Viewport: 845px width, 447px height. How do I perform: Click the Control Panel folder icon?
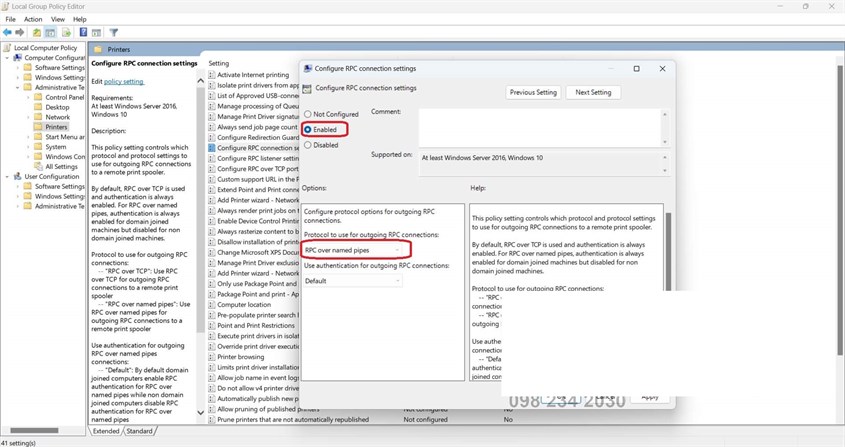38,97
